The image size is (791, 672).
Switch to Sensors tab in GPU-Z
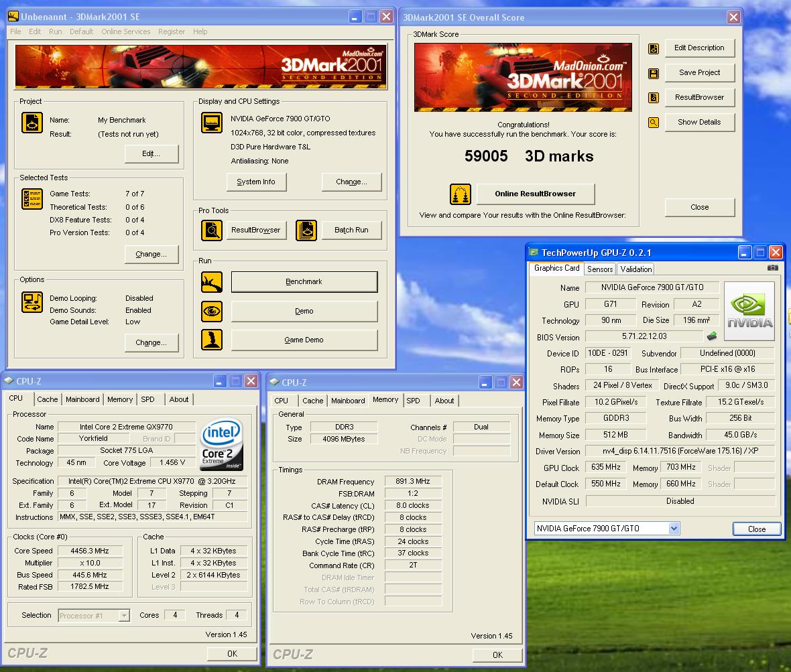pos(600,269)
